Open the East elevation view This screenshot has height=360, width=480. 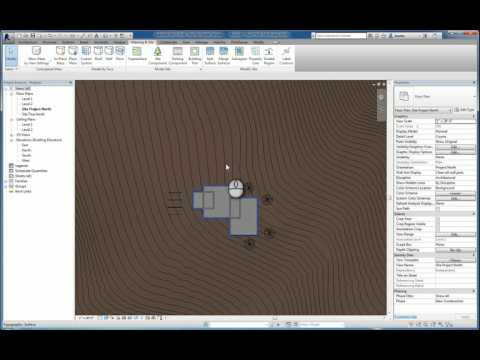(25, 145)
